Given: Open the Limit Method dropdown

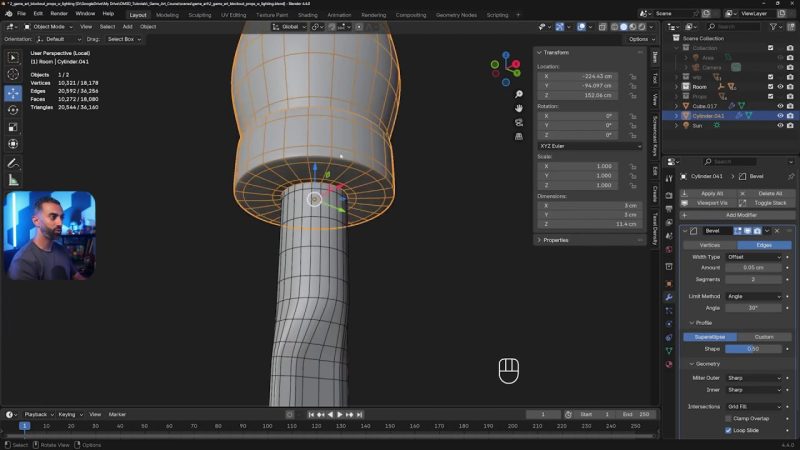Looking at the screenshot, I should tap(754, 297).
